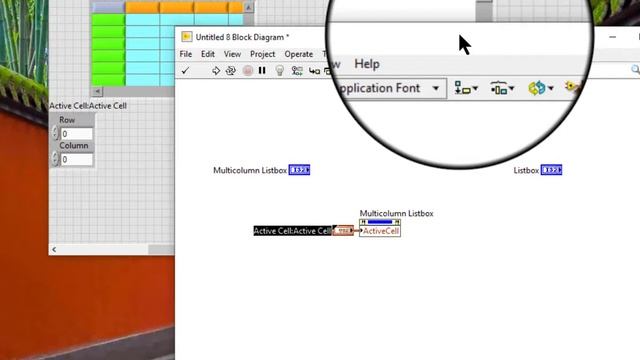The image size is (640, 360).
Task: Click the checkmark Enter Text button
Action: point(185,71)
